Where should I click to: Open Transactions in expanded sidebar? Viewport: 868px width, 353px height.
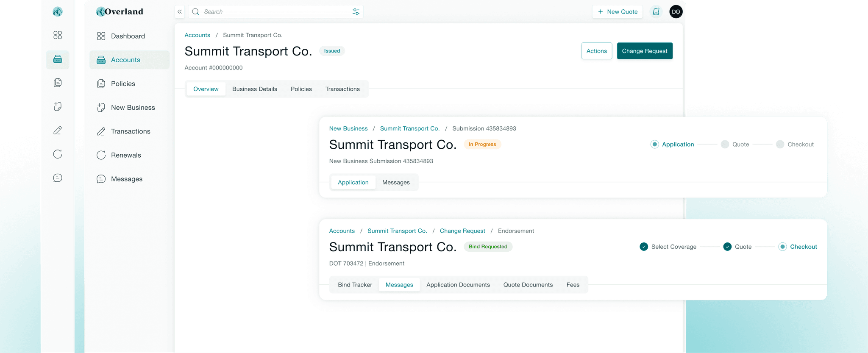[129, 131]
